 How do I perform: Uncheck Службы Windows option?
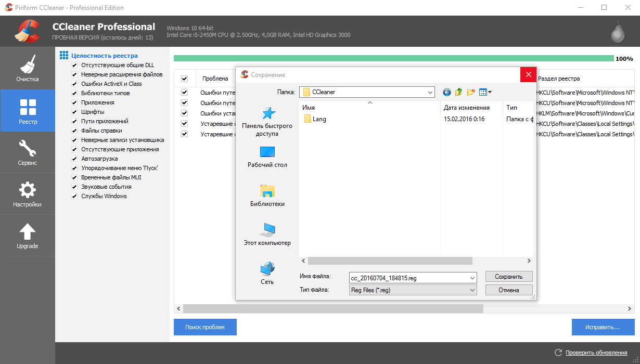74,196
